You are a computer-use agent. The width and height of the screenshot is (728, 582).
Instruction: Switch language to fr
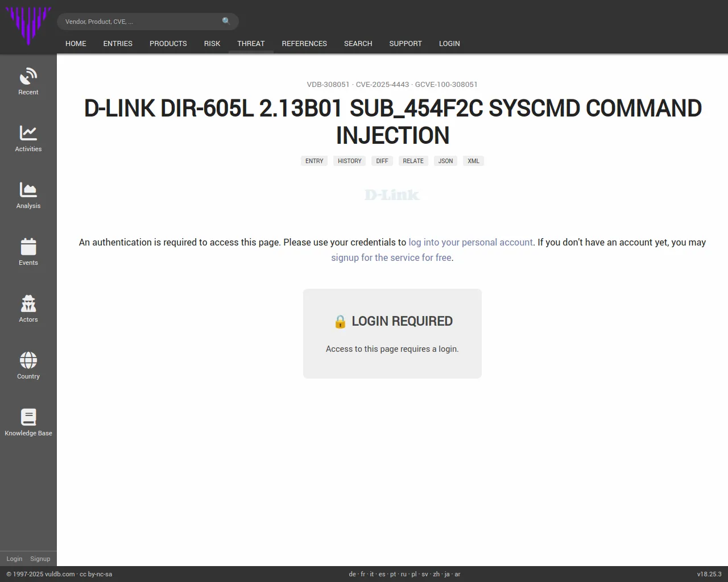point(363,574)
